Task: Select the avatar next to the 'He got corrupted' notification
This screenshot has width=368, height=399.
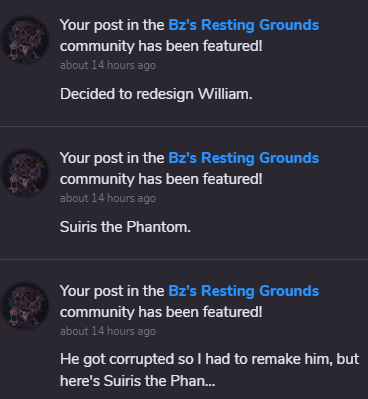Action: pos(25,306)
